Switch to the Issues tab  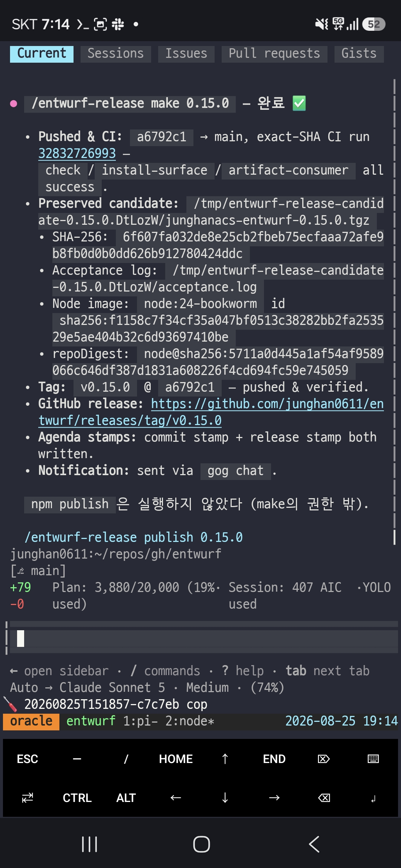tap(186, 54)
